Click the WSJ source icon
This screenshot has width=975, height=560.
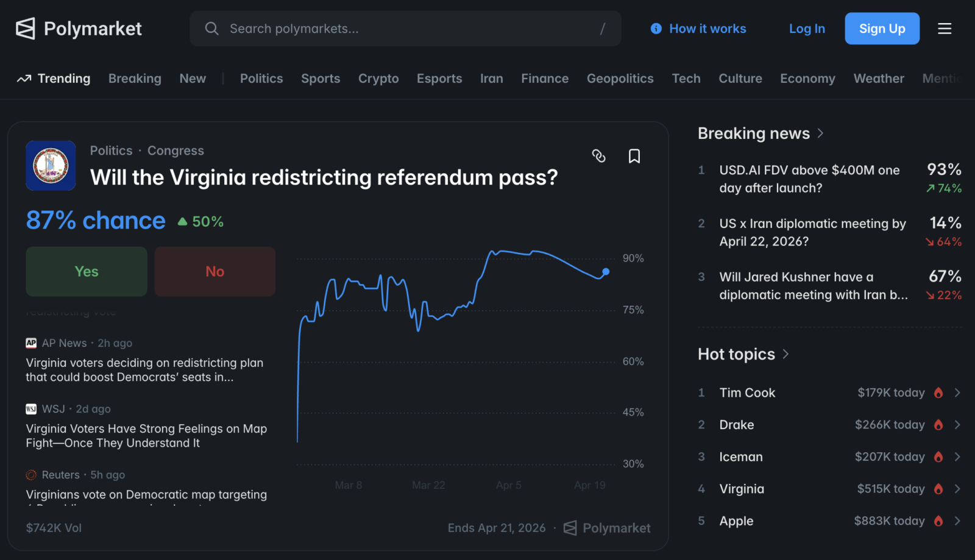(31, 409)
